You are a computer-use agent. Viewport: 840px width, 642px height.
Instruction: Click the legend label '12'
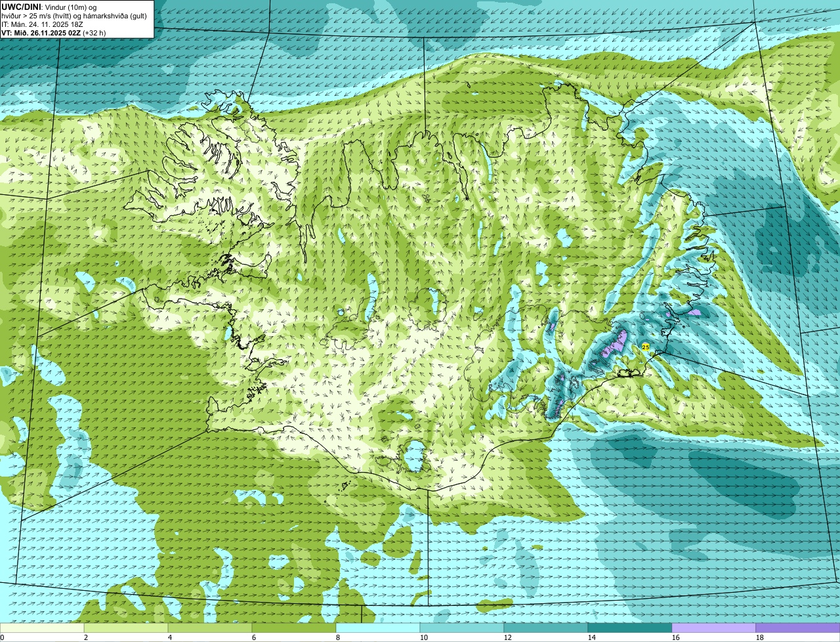pos(508,637)
